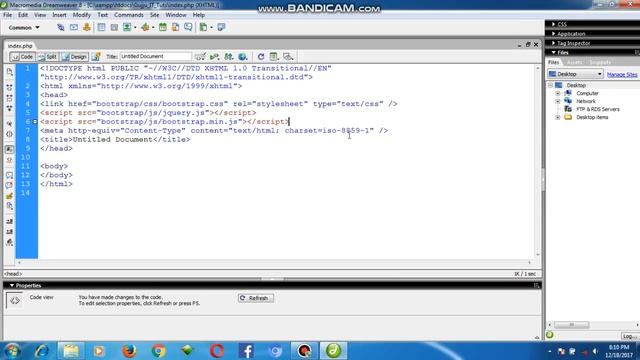Open the Site menu
640x360 pixels.
(154, 15)
